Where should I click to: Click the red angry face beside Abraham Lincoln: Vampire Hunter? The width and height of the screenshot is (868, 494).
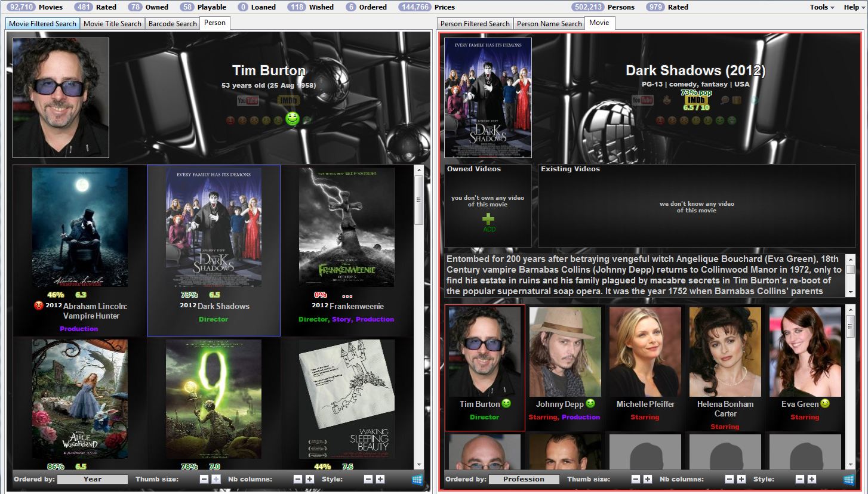coord(39,306)
